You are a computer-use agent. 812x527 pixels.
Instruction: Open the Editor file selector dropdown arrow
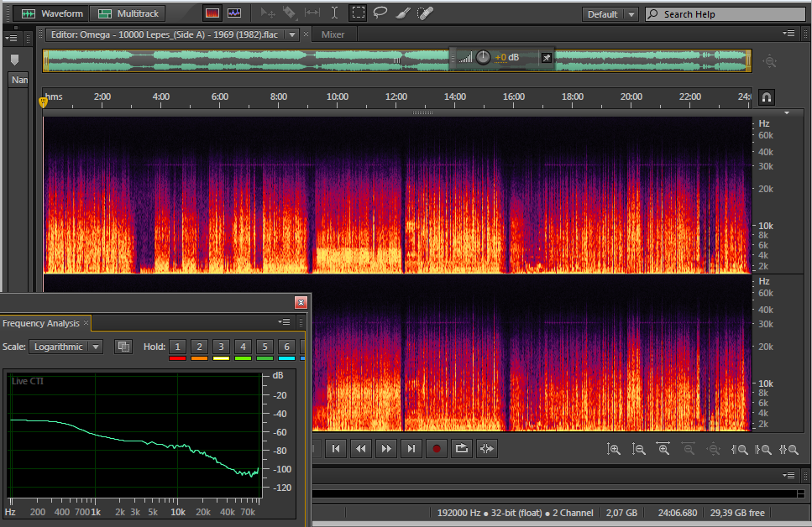[x=292, y=34]
